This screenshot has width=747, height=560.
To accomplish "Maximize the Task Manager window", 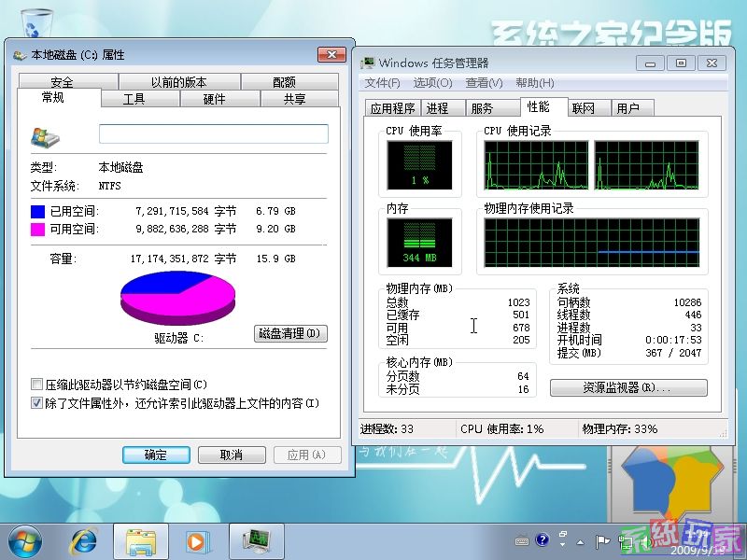I will (681, 63).
